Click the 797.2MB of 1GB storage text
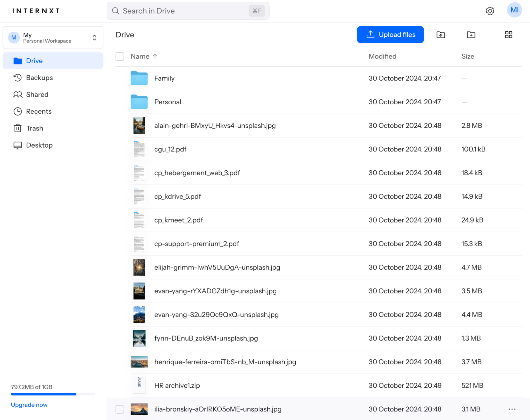Image resolution: width=530 pixels, height=420 pixels. pyautogui.click(x=32, y=387)
